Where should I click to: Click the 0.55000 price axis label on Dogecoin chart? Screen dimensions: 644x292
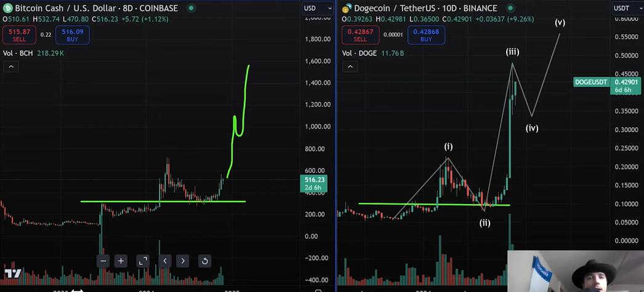[x=626, y=37]
